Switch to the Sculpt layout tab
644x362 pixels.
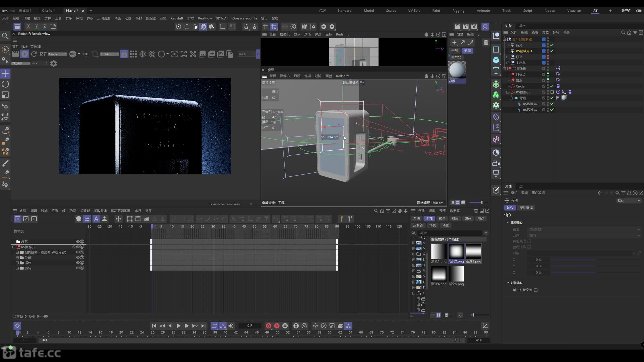point(391,11)
